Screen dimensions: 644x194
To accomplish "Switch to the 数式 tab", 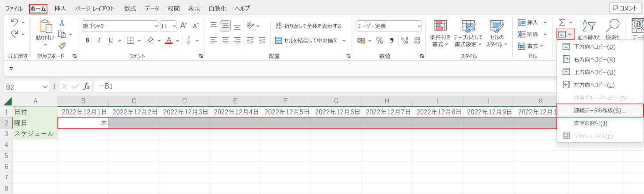I will pyautogui.click(x=130, y=8).
